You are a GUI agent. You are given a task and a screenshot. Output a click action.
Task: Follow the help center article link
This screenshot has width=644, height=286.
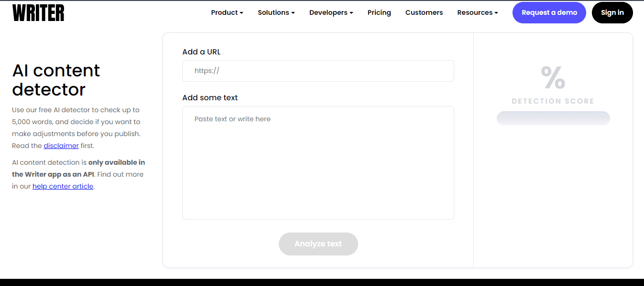coord(63,186)
